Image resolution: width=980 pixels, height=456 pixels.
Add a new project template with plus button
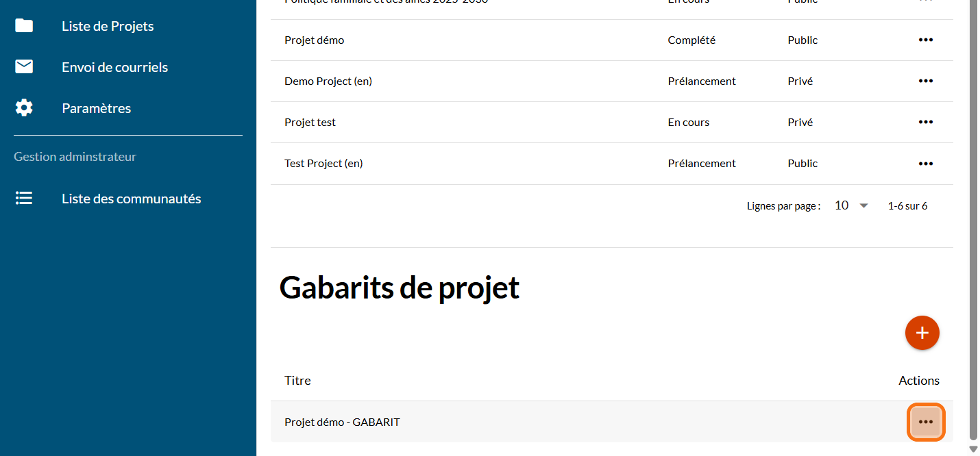[922, 333]
